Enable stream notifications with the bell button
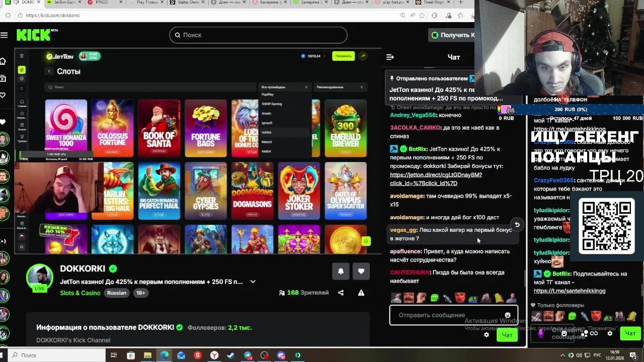Screen dimensions: 644x362 [341, 271]
